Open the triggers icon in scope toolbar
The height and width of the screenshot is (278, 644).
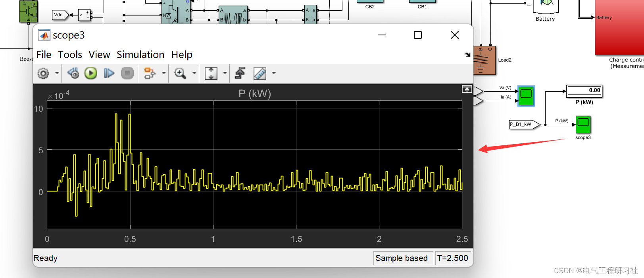[x=240, y=73]
